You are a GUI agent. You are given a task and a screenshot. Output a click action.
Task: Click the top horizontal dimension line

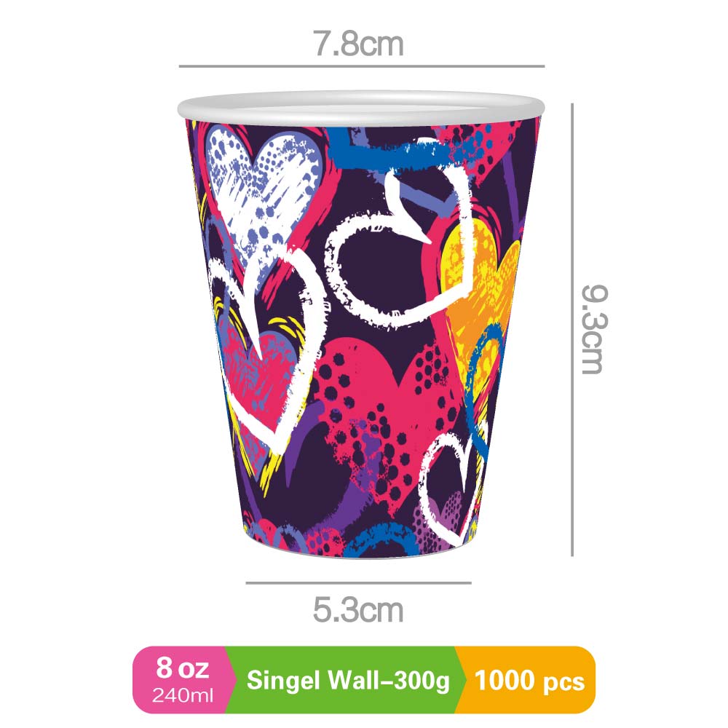tap(362, 66)
